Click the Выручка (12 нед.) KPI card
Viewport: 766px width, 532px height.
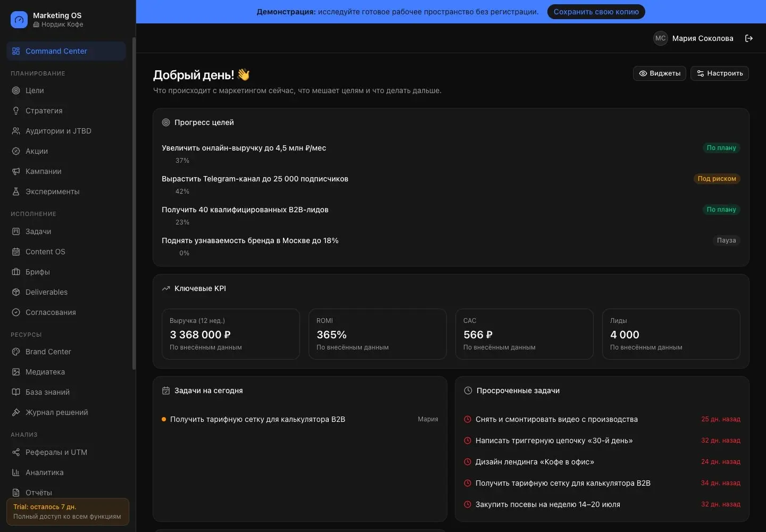[x=231, y=334]
